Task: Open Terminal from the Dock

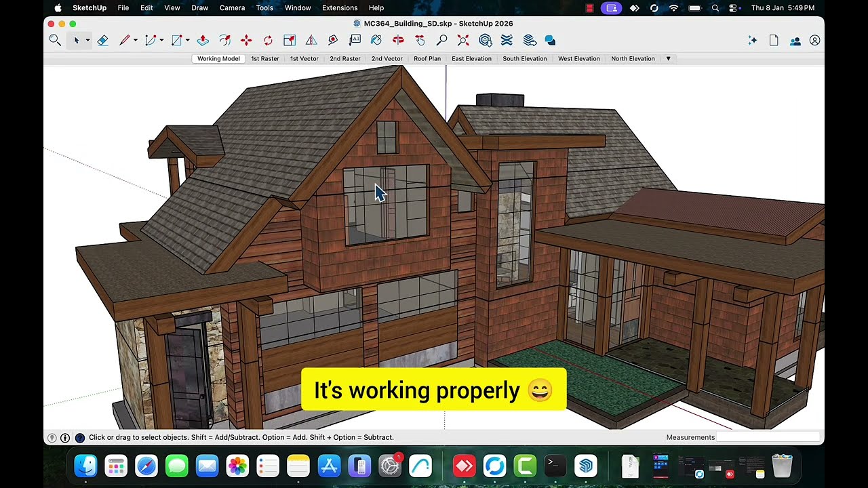Action: [555, 466]
